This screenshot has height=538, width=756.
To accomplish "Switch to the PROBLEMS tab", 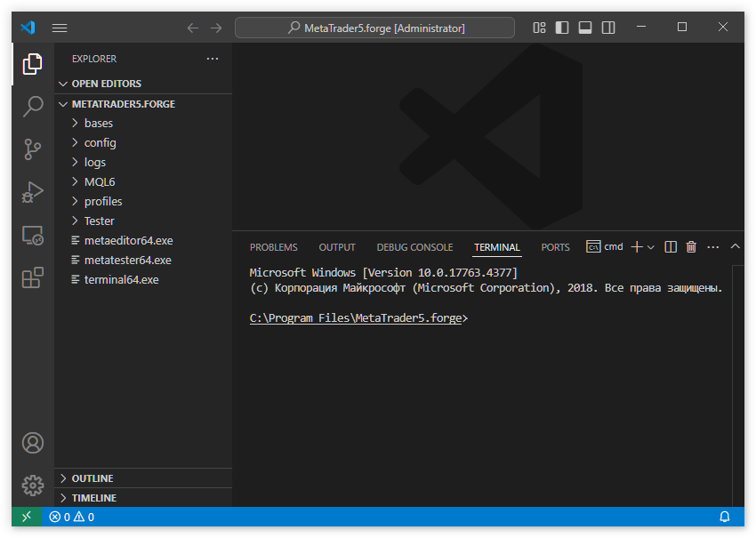I will [x=274, y=247].
